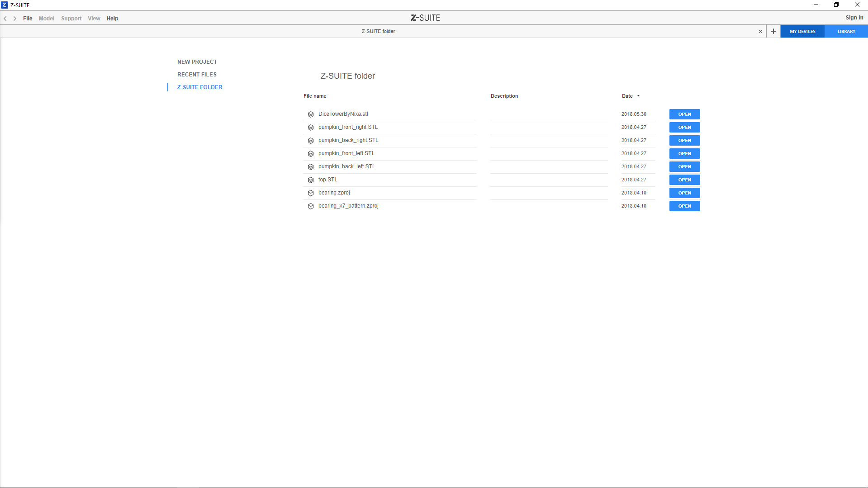Switch to the Library tab

pyautogui.click(x=846, y=31)
